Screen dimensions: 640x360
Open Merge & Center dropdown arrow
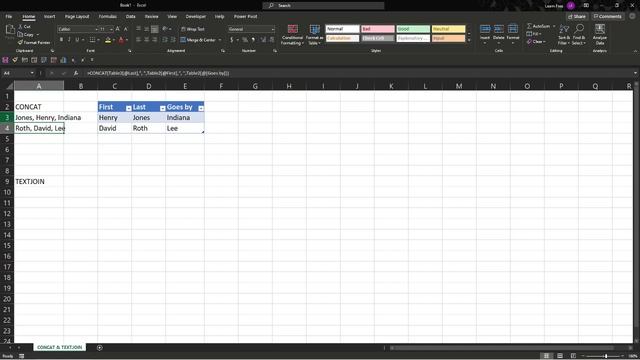(220, 40)
